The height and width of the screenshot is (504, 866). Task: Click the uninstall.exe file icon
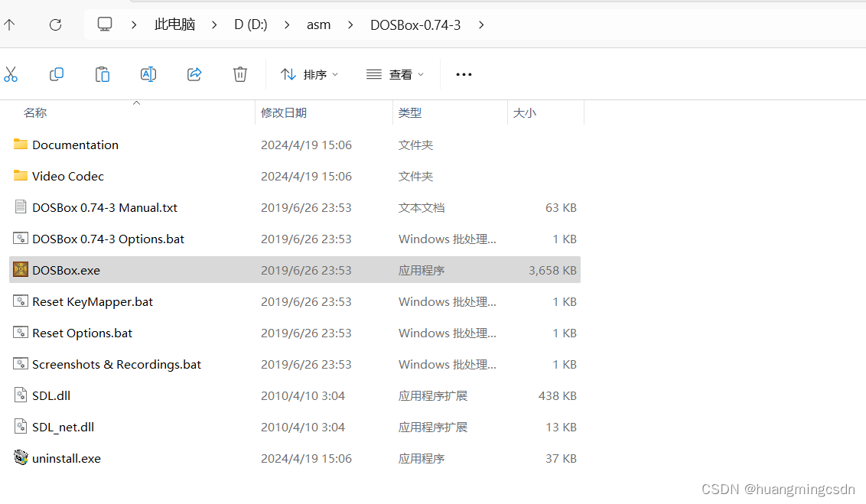(21, 457)
